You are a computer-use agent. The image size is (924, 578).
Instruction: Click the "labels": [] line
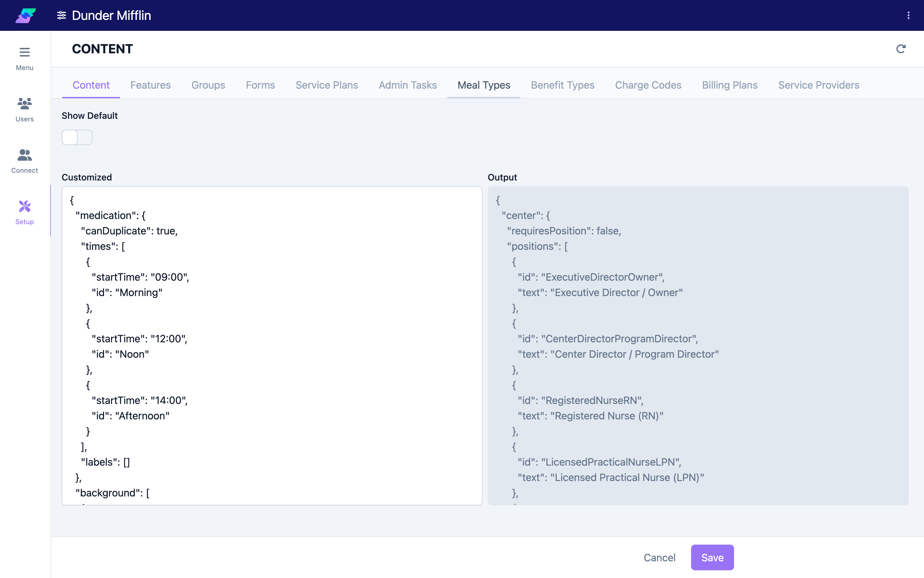point(105,462)
